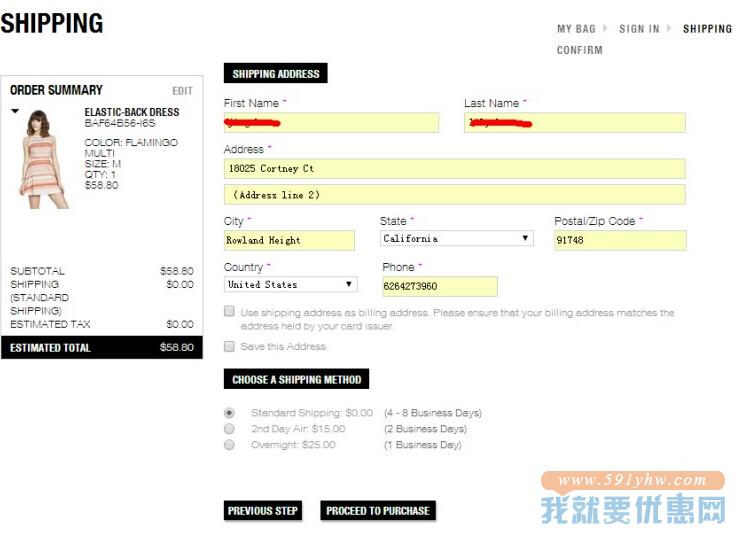The width and height of the screenshot is (740, 534).
Task: Check 'Use shipping address as billing address'
Action: [x=229, y=311]
